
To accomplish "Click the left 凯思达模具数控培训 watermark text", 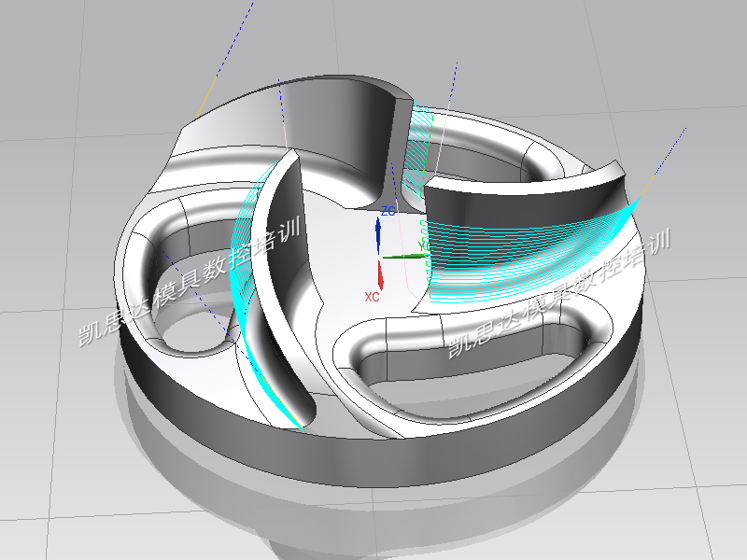I will click(187, 285).
